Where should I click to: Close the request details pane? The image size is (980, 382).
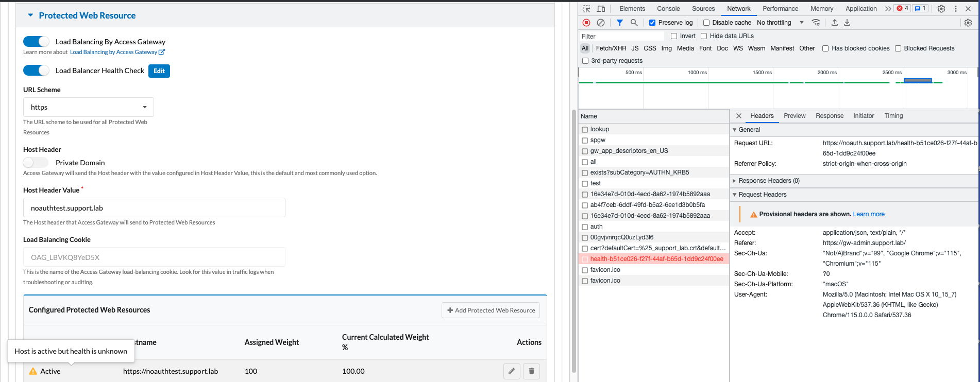pos(739,116)
